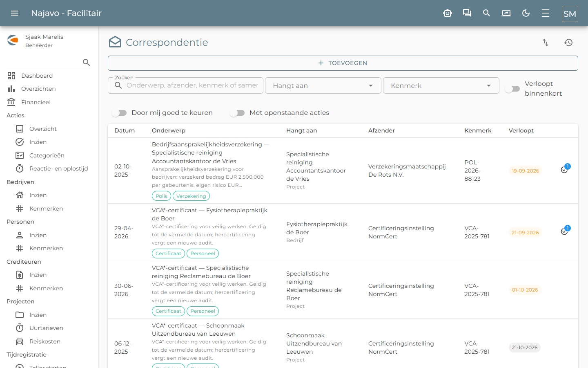Sort by the Datum column header
The width and height of the screenshot is (588, 368).
point(125,130)
